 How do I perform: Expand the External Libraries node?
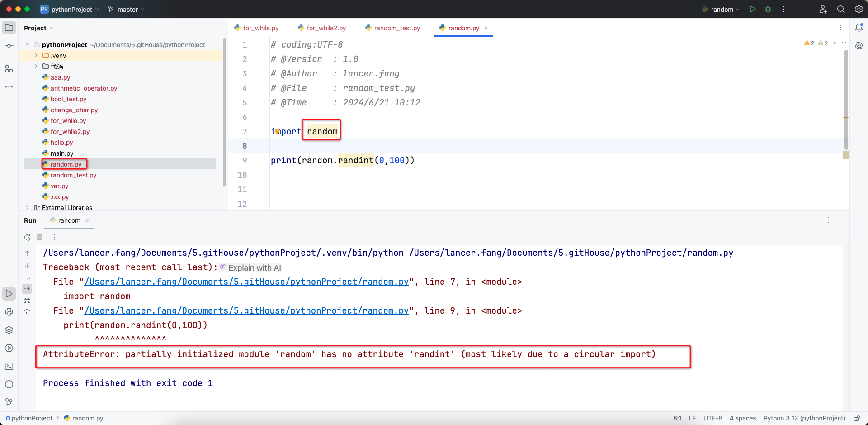click(x=28, y=208)
